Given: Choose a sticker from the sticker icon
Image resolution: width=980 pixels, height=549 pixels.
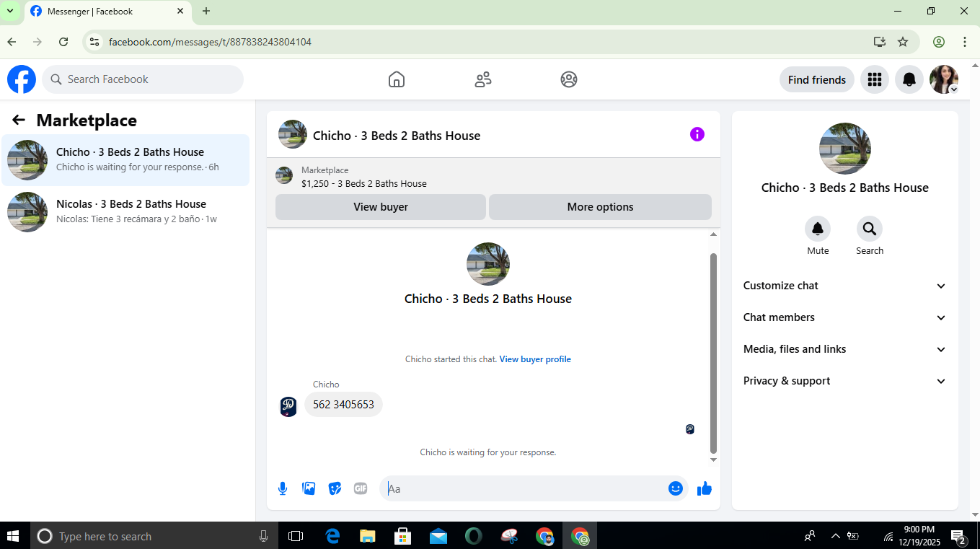Looking at the screenshot, I should coord(335,488).
